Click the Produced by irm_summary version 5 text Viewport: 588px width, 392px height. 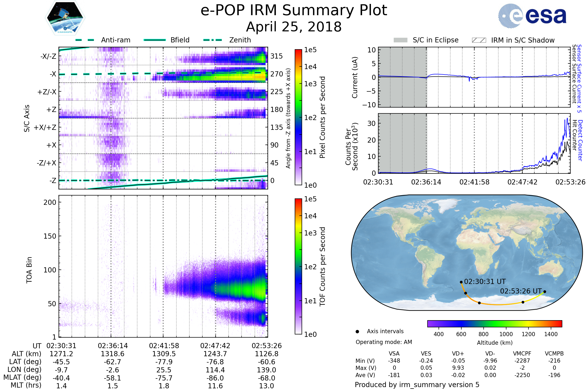coord(417,385)
